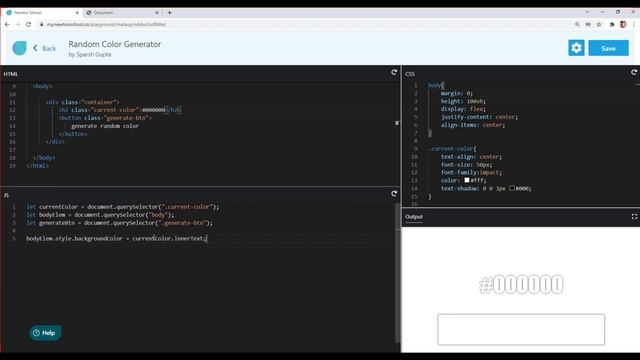Save the Random Color Generator project
The height and width of the screenshot is (360, 640).
click(x=608, y=48)
